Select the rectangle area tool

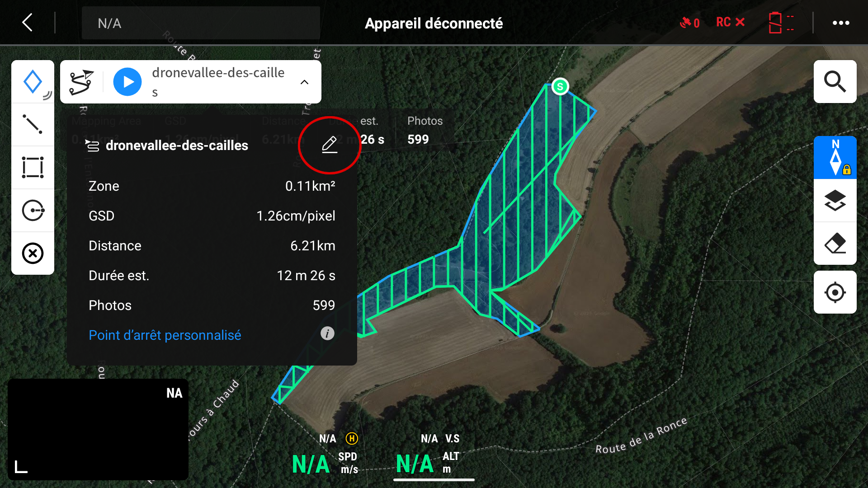tap(33, 167)
